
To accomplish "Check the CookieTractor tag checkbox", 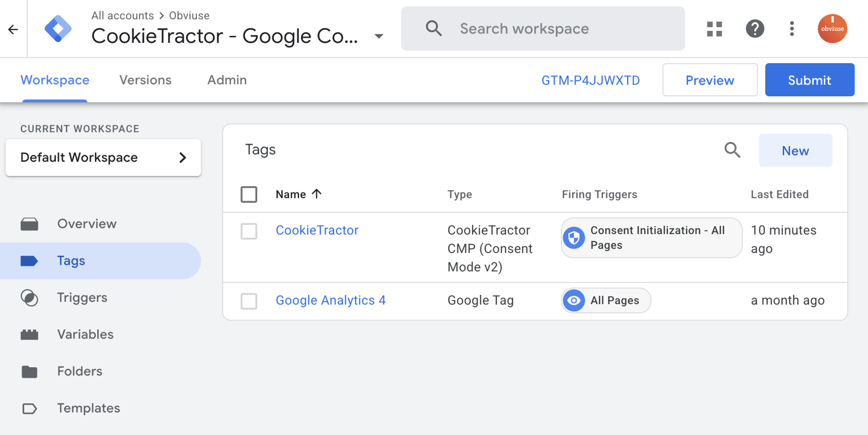I will [x=249, y=231].
